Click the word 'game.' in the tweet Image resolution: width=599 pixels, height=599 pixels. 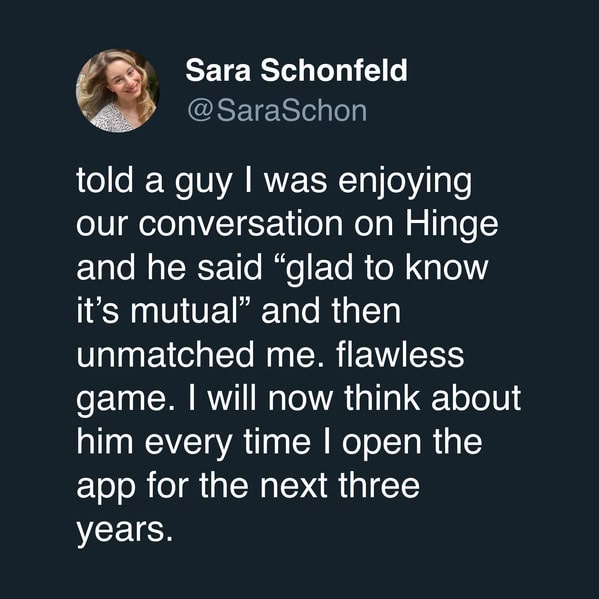click(125, 400)
